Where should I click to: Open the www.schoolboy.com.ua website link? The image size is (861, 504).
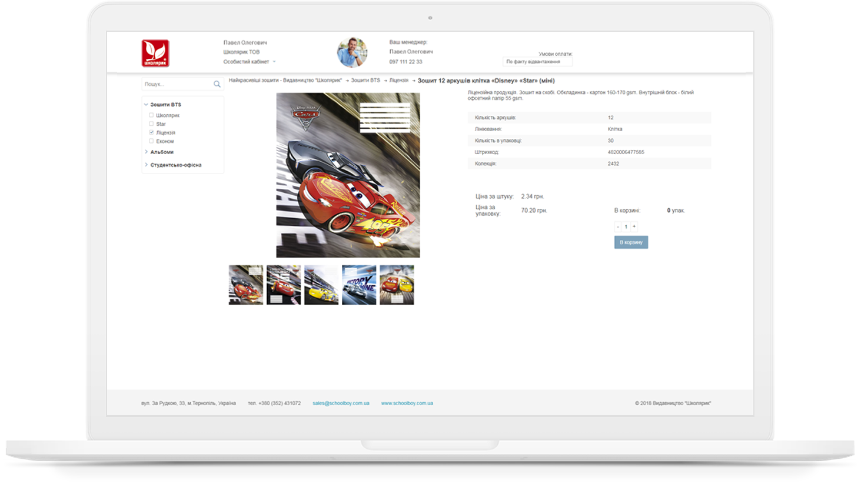click(x=407, y=403)
